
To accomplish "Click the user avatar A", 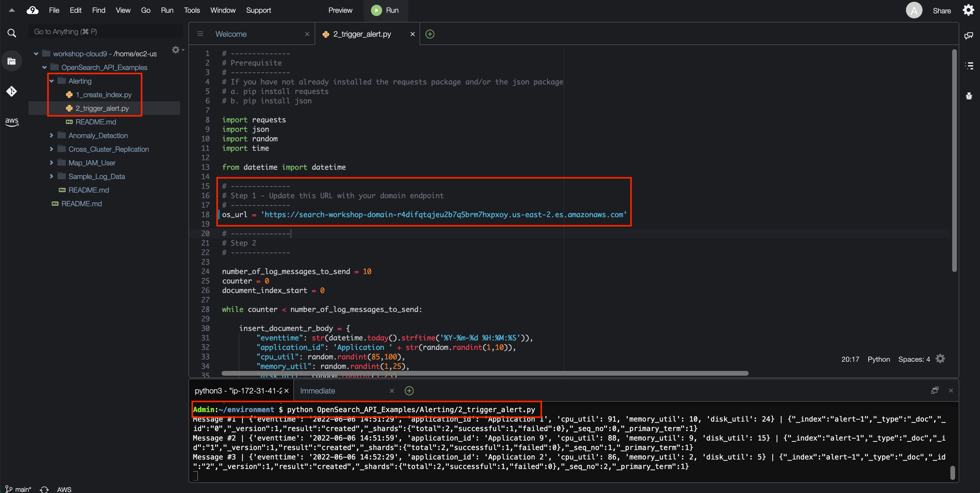I will point(914,10).
